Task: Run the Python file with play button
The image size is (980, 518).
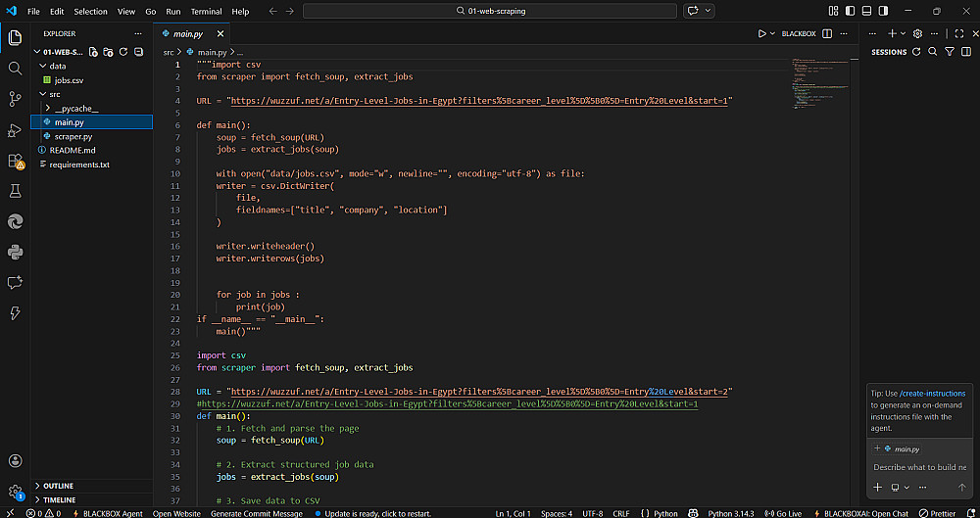Action: (761, 33)
